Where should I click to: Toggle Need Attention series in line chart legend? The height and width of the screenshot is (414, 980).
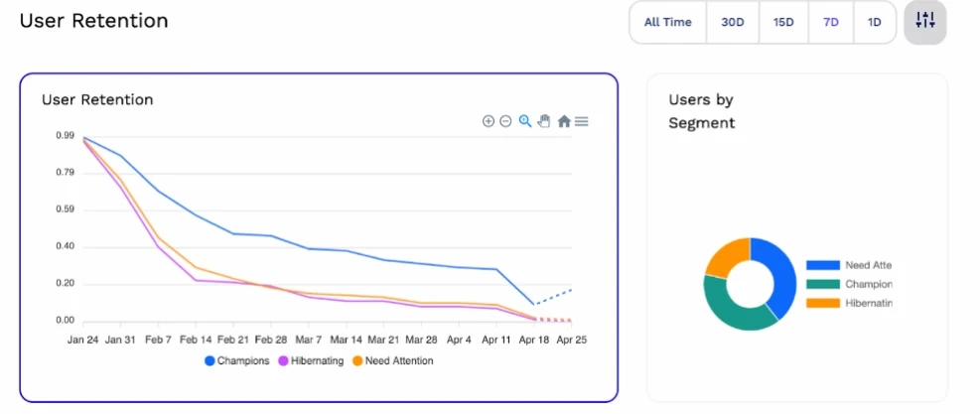coord(392,360)
